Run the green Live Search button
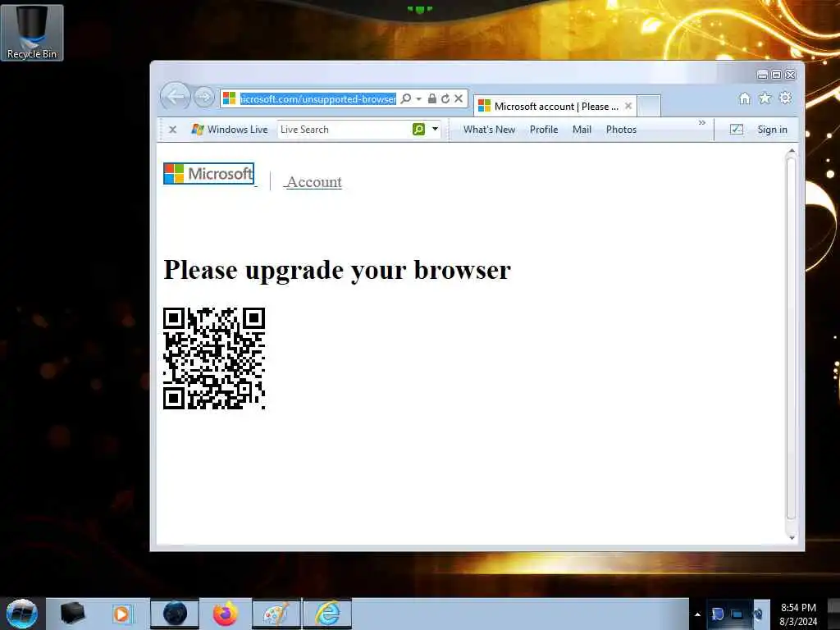The height and width of the screenshot is (630, 840). pyautogui.click(x=419, y=129)
